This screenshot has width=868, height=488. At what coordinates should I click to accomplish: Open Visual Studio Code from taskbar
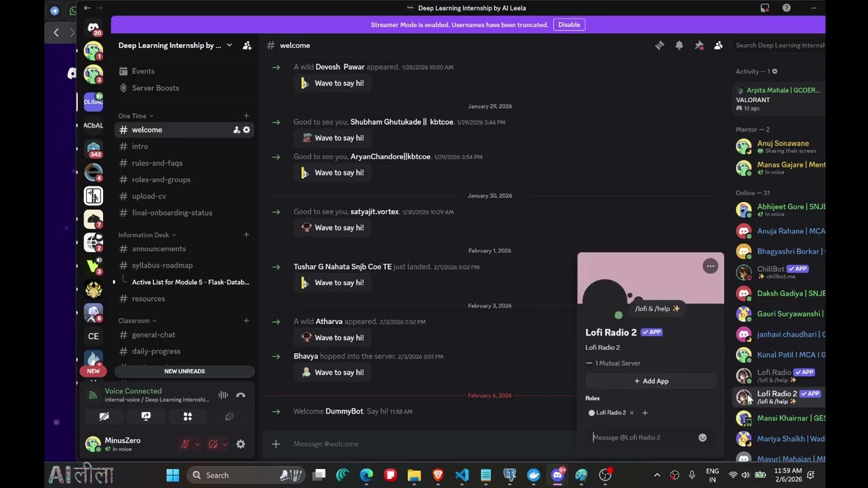[462, 475]
